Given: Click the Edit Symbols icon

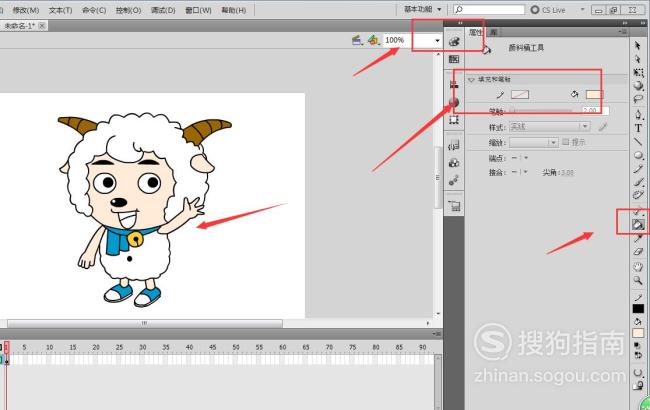Looking at the screenshot, I should (374, 40).
